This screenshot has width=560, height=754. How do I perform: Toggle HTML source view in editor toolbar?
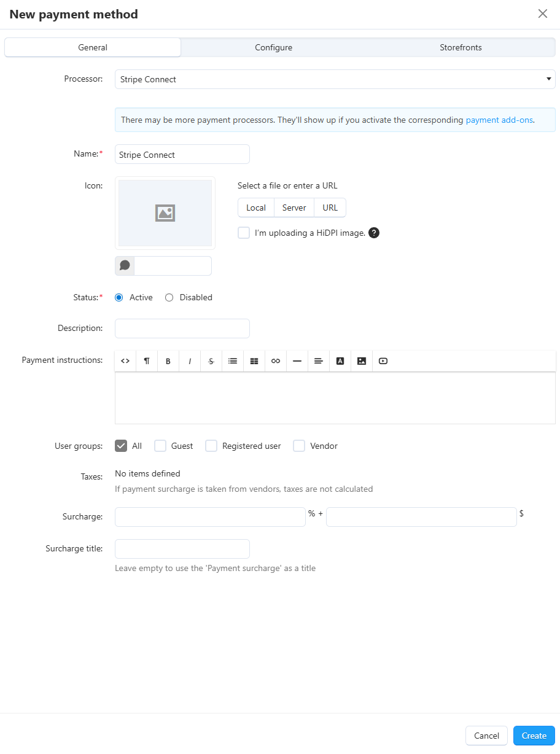(x=125, y=361)
